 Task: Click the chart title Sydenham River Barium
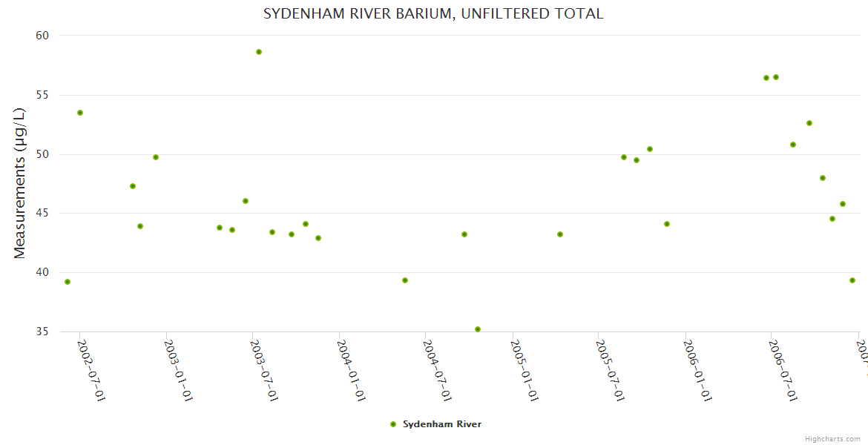pos(433,14)
